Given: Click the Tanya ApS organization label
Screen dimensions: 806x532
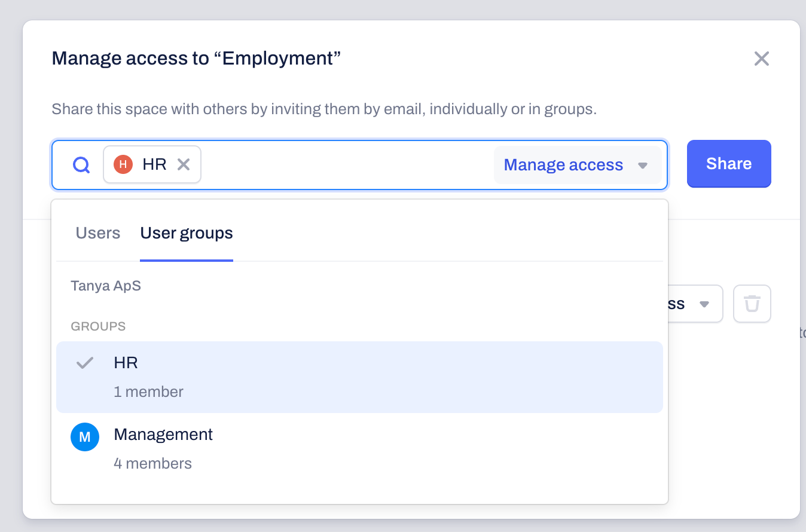Looking at the screenshot, I should click(106, 286).
